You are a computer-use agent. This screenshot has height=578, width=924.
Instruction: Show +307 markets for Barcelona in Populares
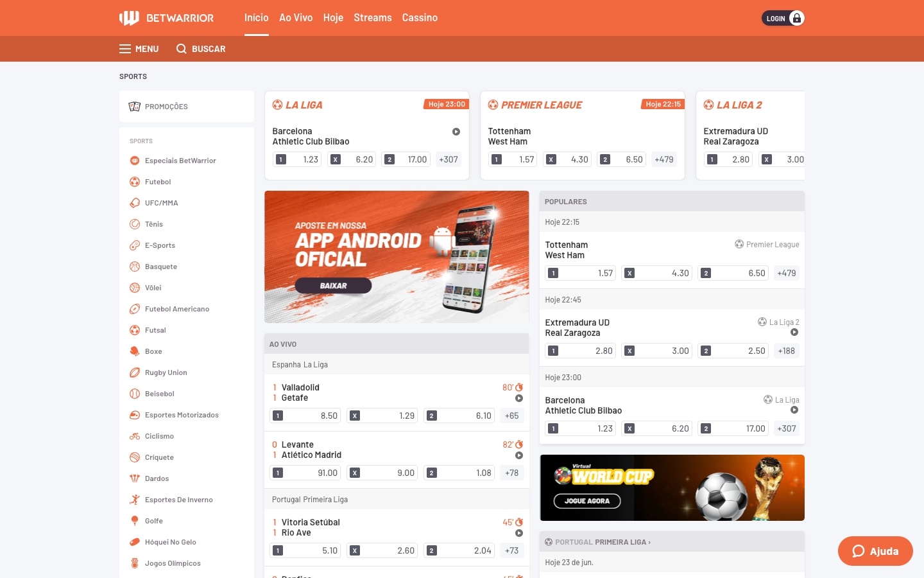pyautogui.click(x=787, y=428)
